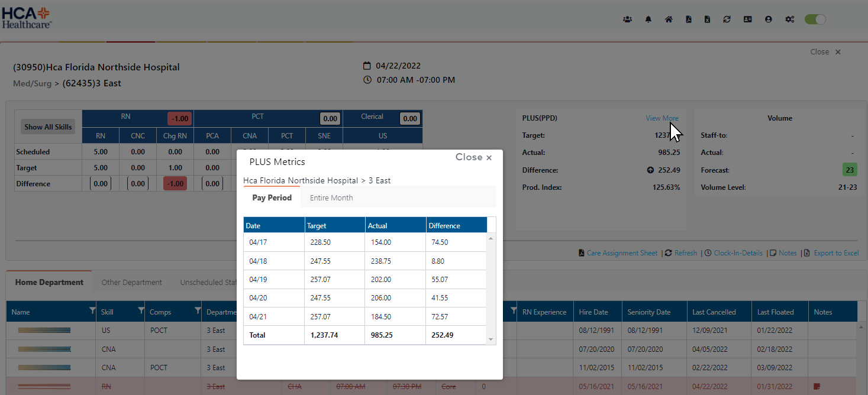
Task: Open the ID card icon in header
Action: click(x=747, y=20)
